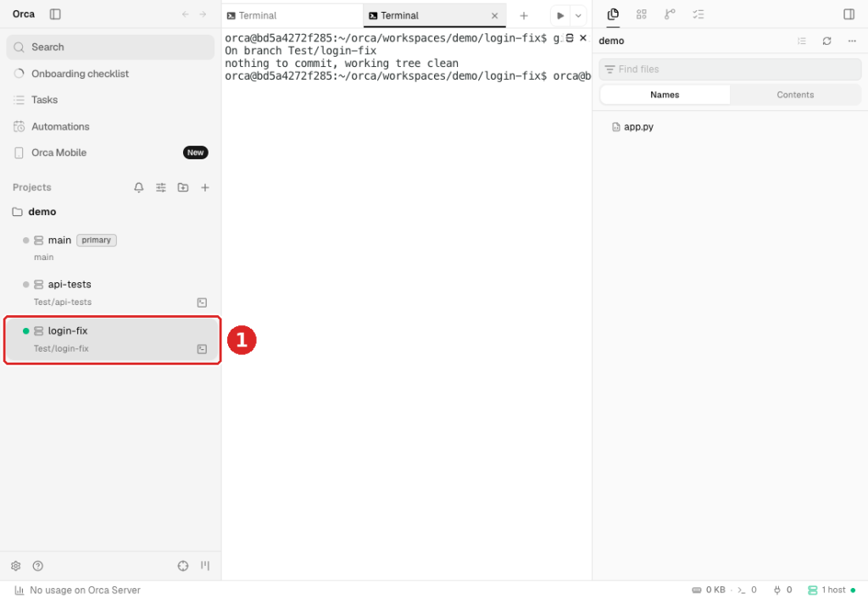Click the crosshair target icon in sidebar footer
The image size is (868, 599).
[183, 566]
